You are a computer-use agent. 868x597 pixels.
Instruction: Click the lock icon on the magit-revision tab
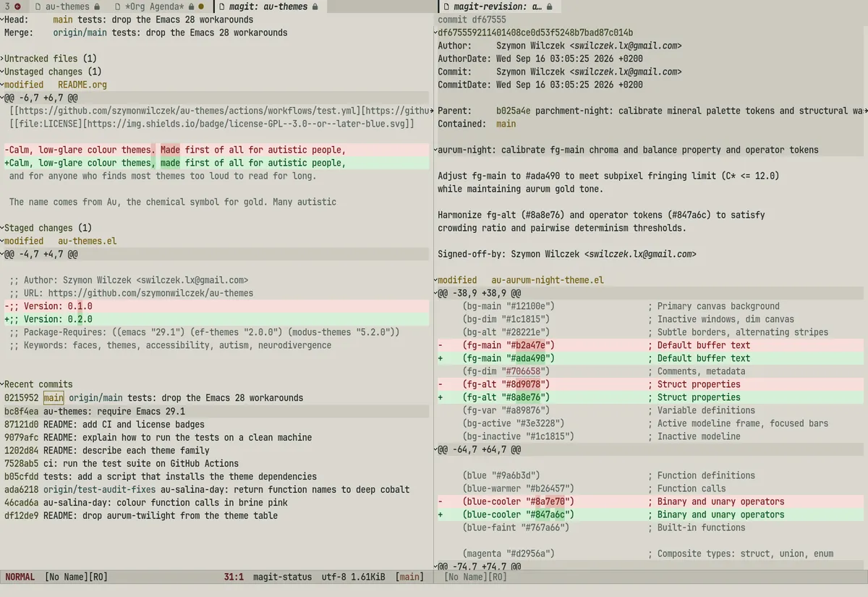550,7
